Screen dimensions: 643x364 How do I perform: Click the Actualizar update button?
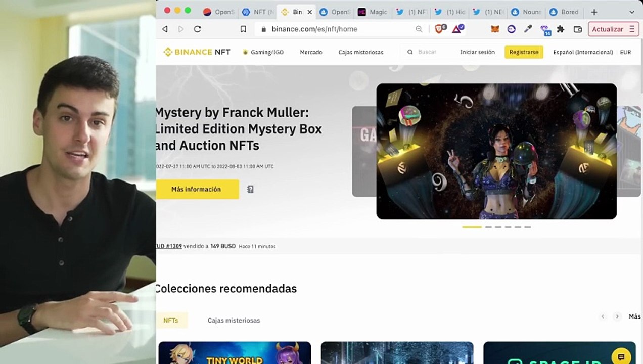tap(613, 29)
